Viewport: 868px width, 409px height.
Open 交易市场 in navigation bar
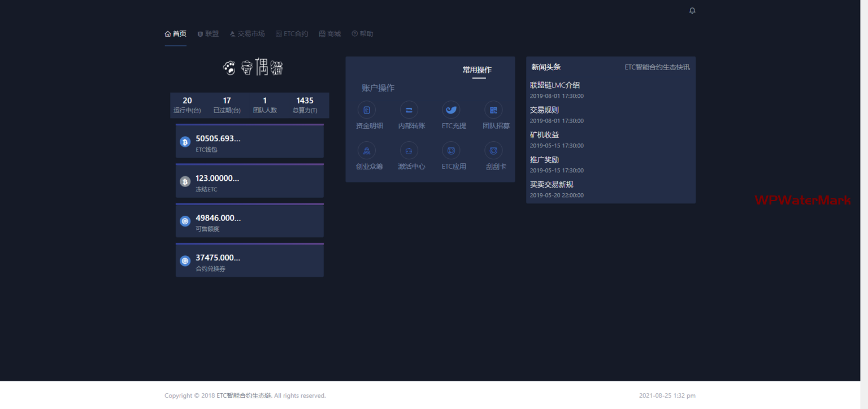point(247,34)
